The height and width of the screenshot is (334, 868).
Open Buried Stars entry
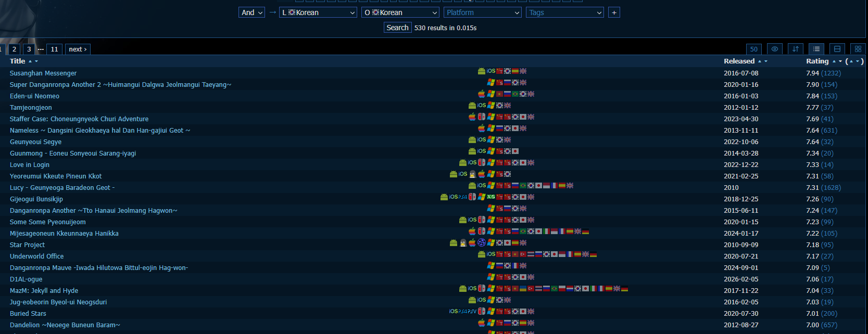(x=28, y=314)
